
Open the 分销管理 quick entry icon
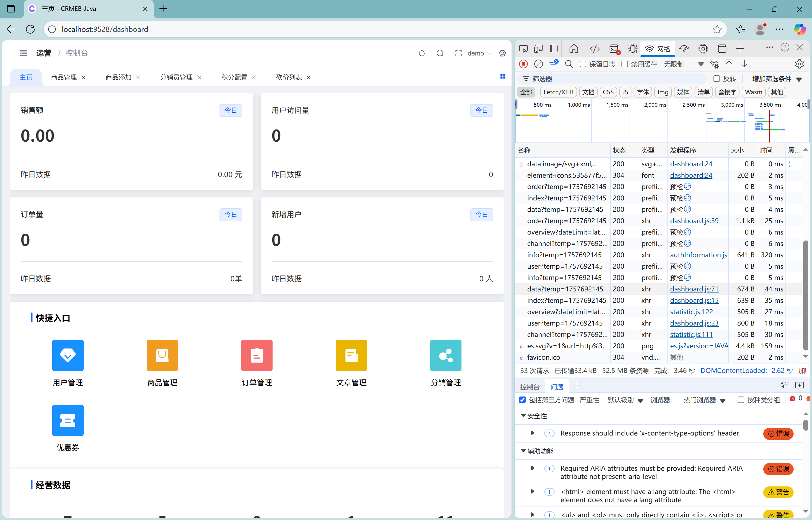(446, 355)
